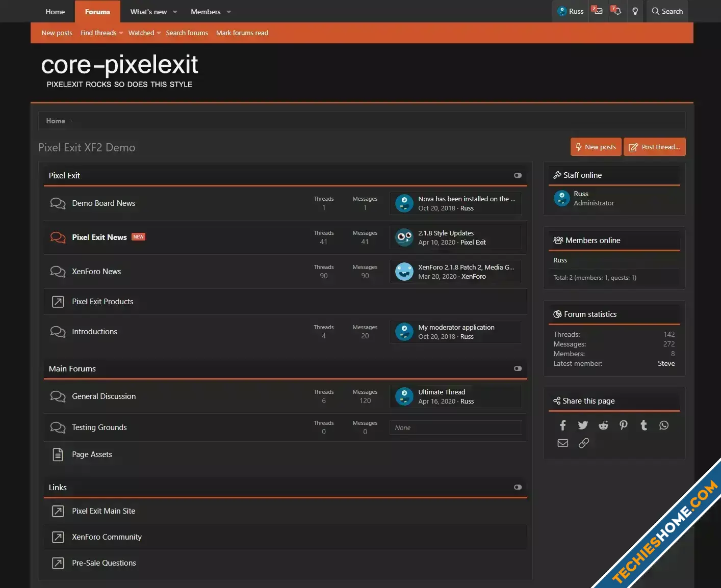This screenshot has height=588, width=721.
Task: Open Search forums sub-navigation link
Action: [x=187, y=33]
